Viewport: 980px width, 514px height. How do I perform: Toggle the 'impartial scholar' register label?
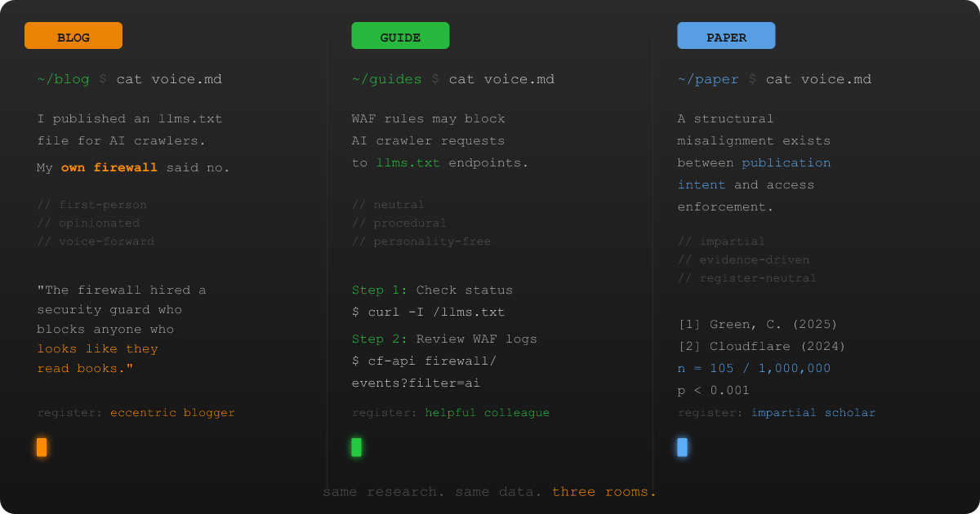(x=813, y=412)
